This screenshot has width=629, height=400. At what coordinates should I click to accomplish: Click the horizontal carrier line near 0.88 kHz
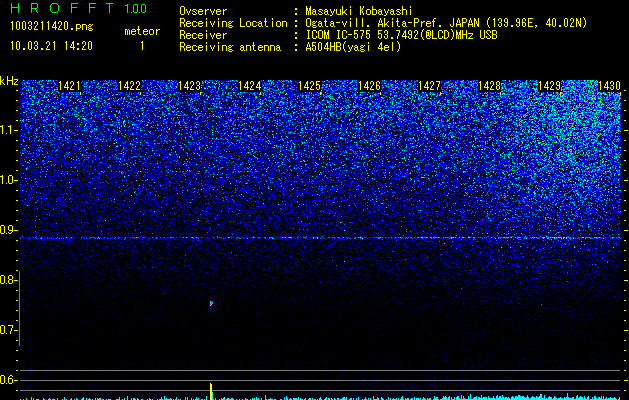coord(320,238)
